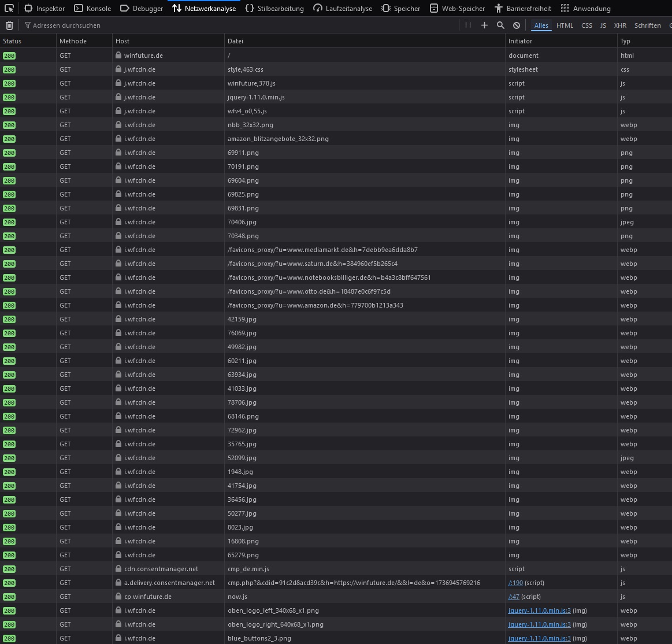Open initiator link for blue_buttons2_3.png
The width and height of the screenshot is (672, 644).
539,638
